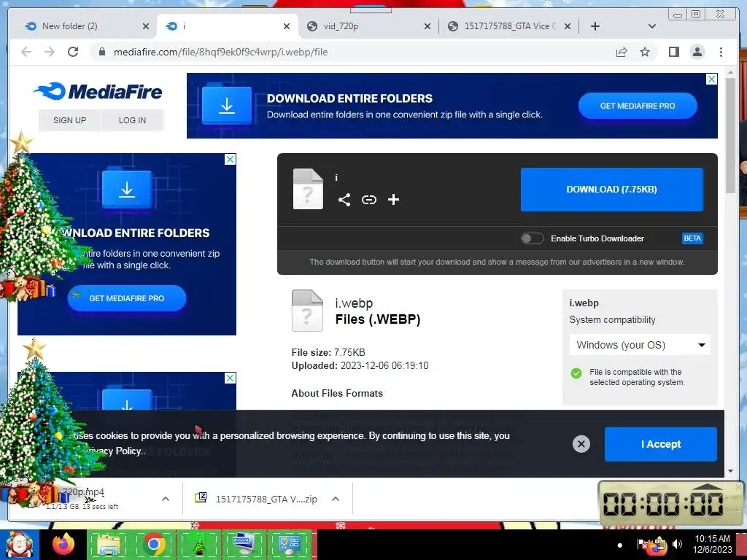
Task: Open Firefox from the taskbar
Action: (63, 543)
